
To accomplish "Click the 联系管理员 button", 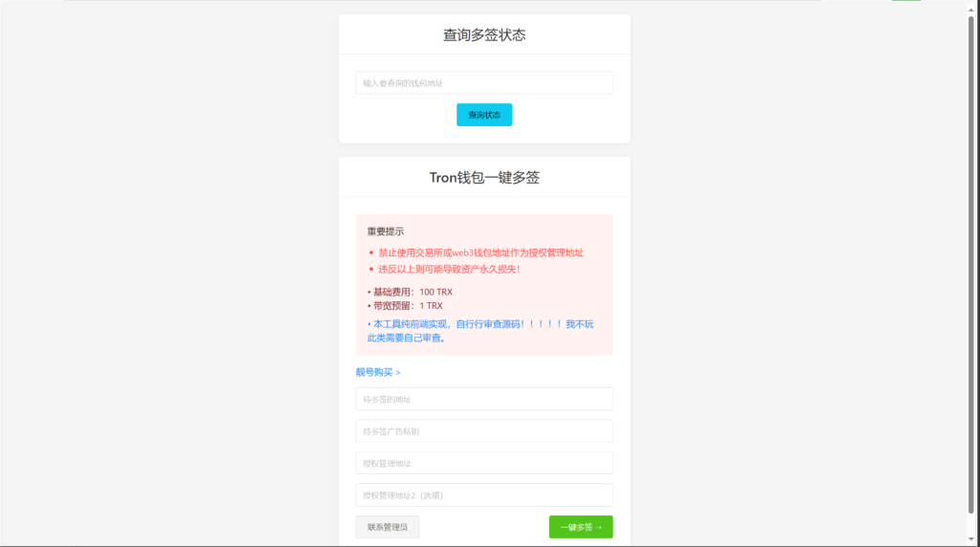I will click(x=388, y=527).
